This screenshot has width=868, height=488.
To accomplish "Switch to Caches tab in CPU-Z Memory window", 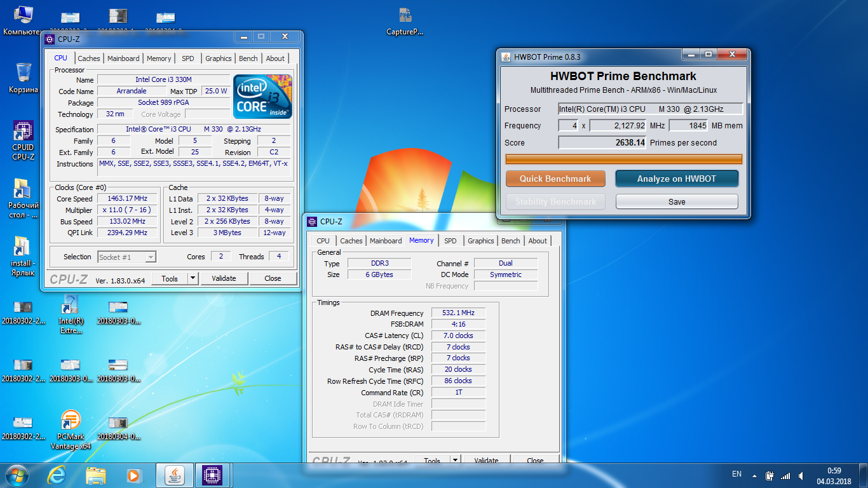I will click(351, 241).
